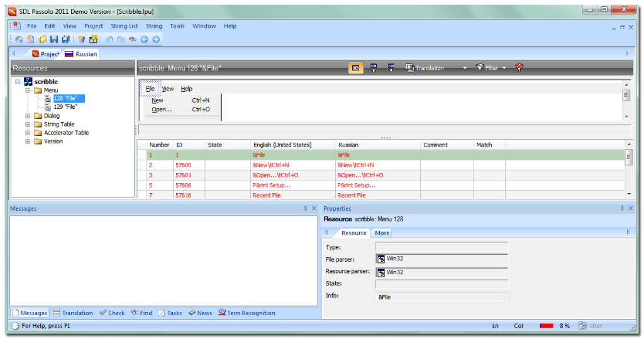This screenshot has height=339, width=644.
Task: Open the View menu in the menu bar
Action: pos(69,26)
